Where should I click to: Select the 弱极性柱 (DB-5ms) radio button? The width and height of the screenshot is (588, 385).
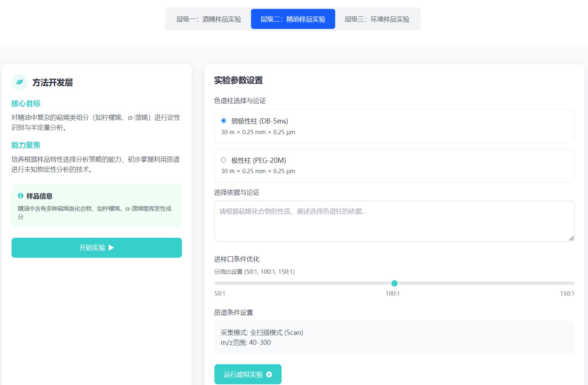(x=224, y=121)
